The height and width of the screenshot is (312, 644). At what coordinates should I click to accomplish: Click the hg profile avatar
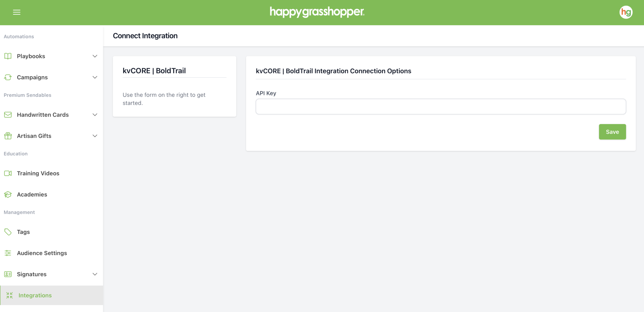click(626, 12)
